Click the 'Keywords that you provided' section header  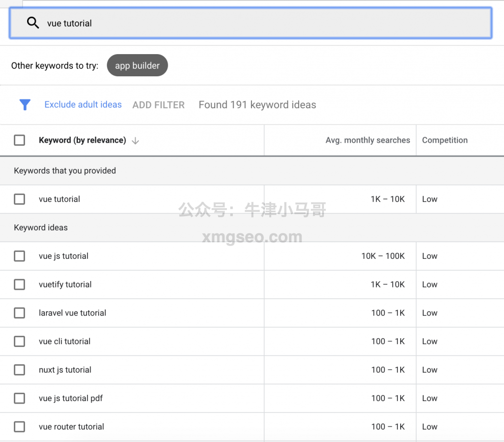click(65, 171)
